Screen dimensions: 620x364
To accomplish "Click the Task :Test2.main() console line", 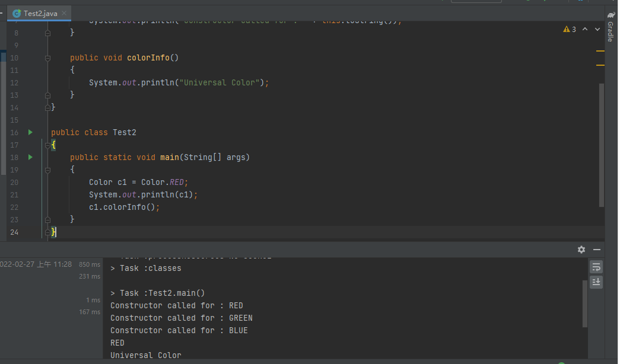I will click(x=157, y=293).
